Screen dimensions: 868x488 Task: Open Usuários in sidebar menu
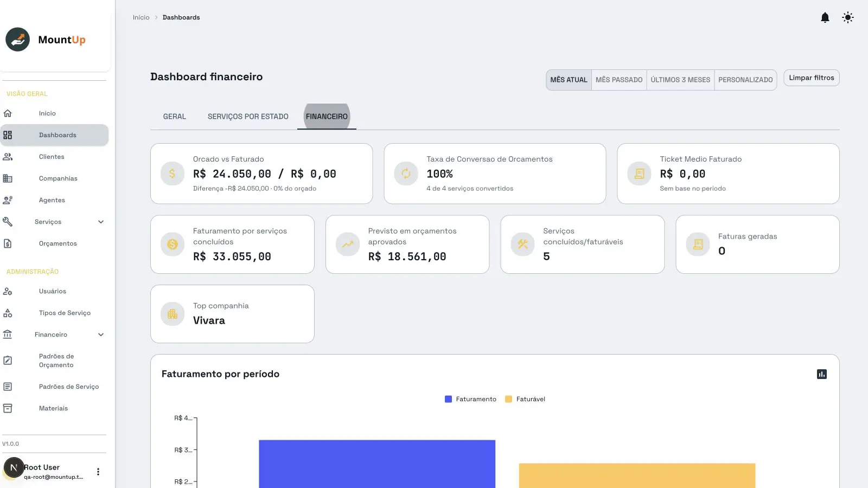point(54,291)
